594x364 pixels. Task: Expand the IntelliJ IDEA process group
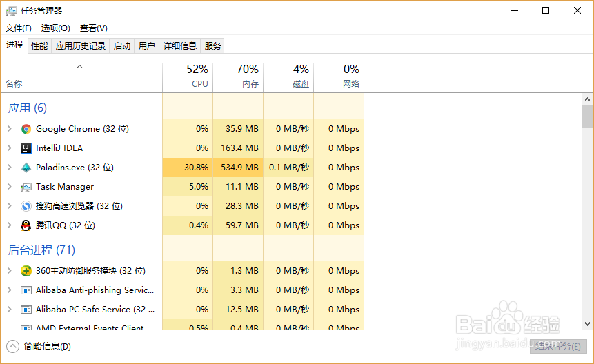(x=10, y=148)
